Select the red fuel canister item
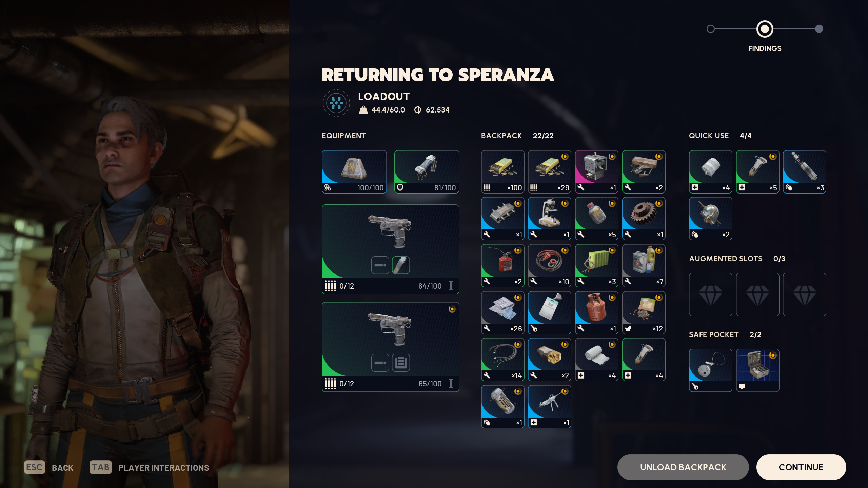 [x=502, y=266]
